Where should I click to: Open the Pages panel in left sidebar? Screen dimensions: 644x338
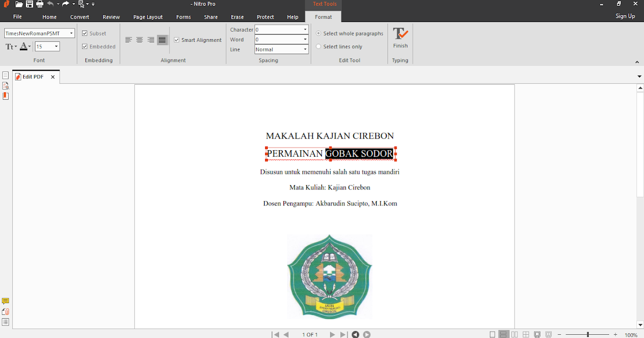pos(5,76)
